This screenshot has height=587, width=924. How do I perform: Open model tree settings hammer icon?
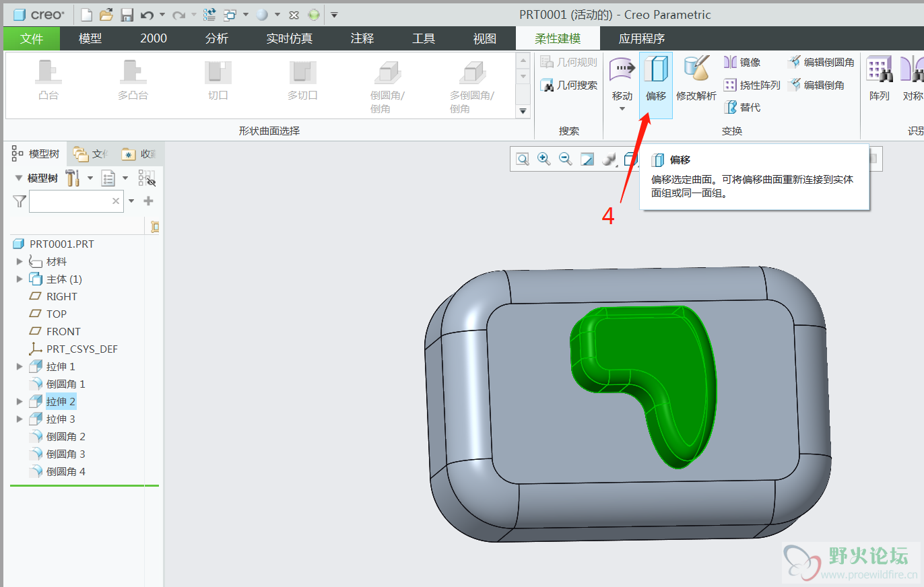(73, 178)
